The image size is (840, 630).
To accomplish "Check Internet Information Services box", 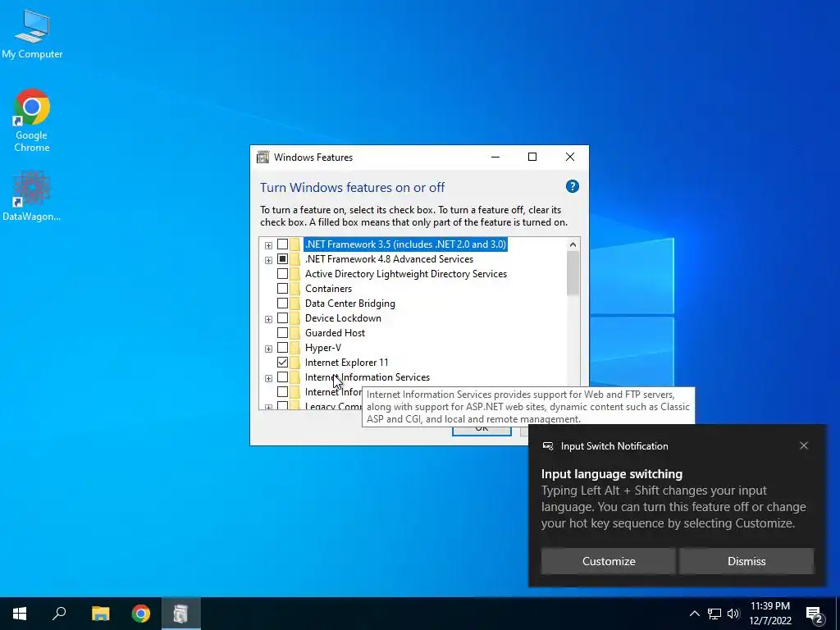I will point(282,377).
